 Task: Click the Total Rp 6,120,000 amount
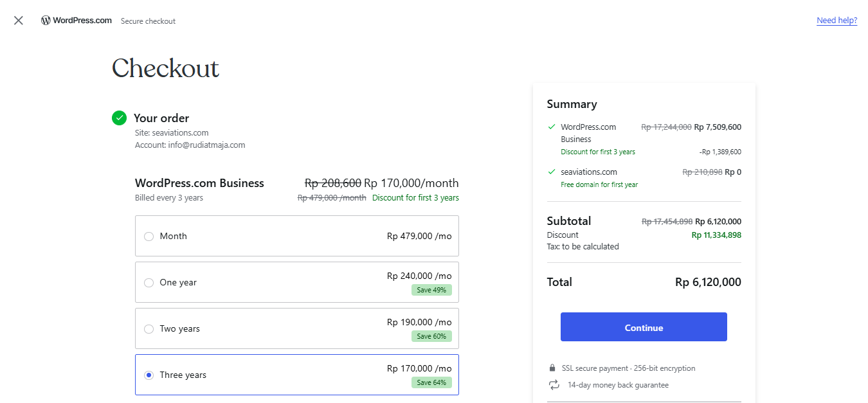pos(708,282)
